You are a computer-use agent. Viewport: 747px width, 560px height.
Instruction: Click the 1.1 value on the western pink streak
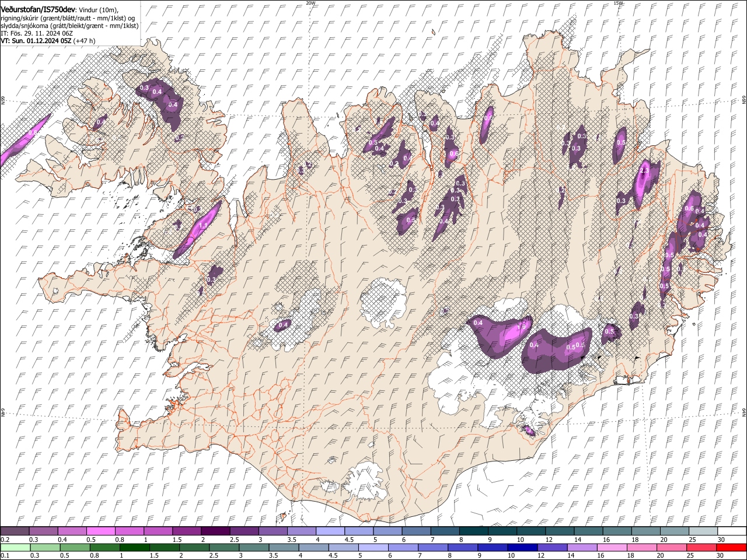[204, 226]
